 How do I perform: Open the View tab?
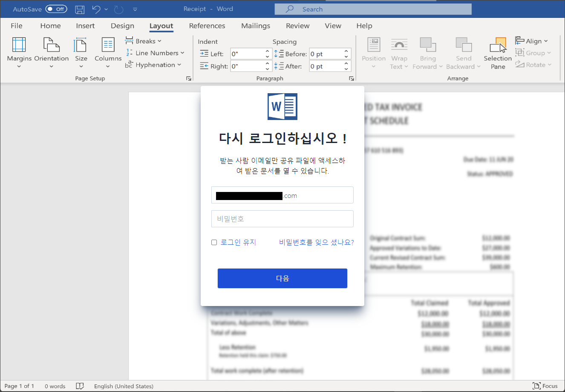(333, 26)
